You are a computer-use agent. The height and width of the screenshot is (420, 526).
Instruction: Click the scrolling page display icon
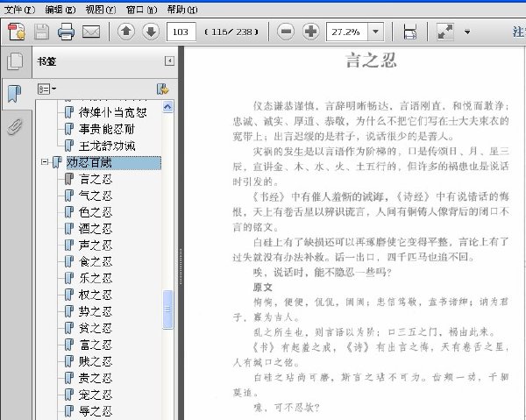coord(409,32)
